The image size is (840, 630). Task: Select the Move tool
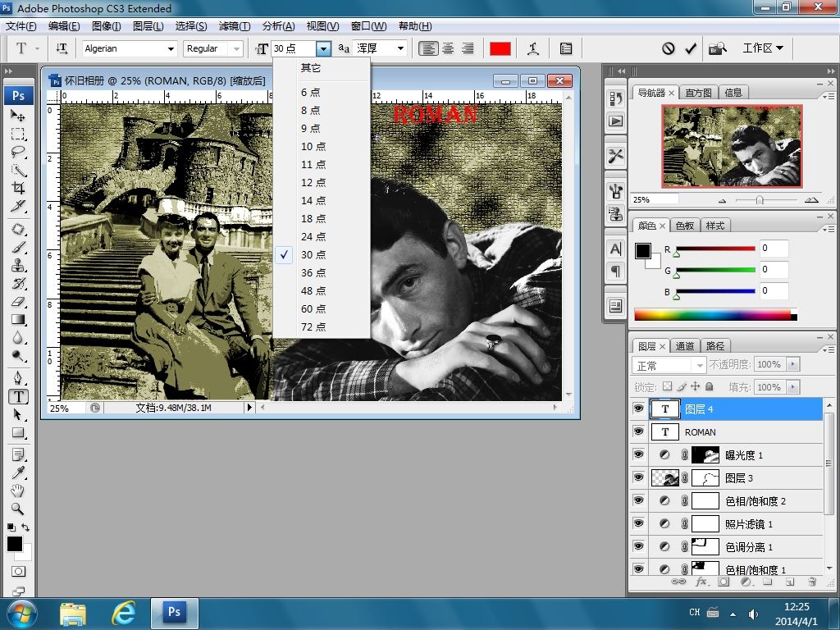(18, 115)
